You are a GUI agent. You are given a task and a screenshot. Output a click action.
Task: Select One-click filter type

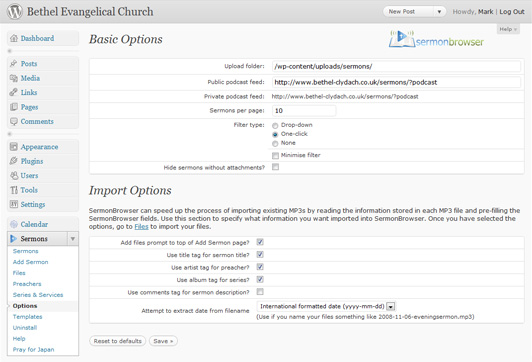275,134
